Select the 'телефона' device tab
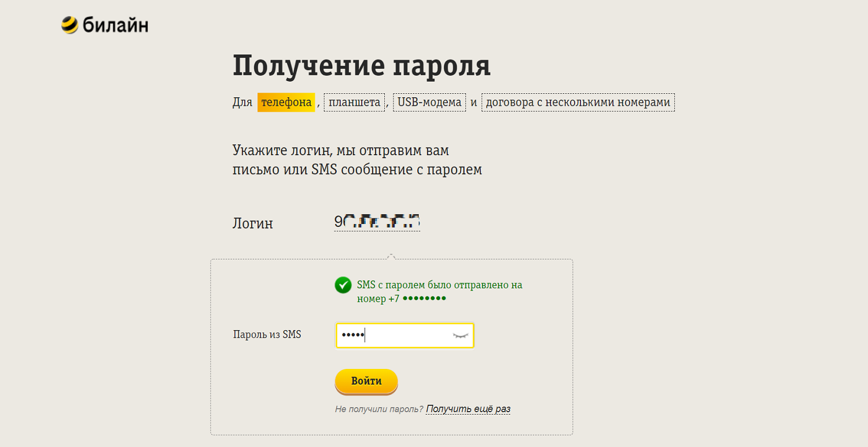 coord(286,102)
